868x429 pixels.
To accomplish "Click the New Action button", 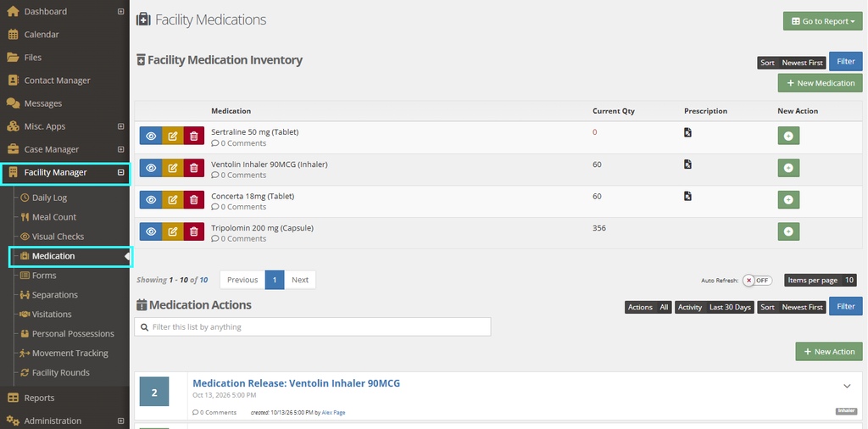I will [829, 352].
